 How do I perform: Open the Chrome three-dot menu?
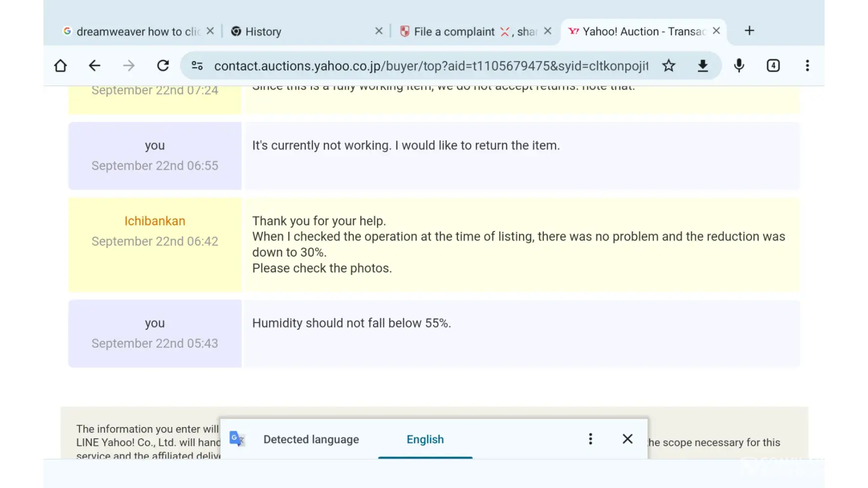pyautogui.click(x=807, y=66)
